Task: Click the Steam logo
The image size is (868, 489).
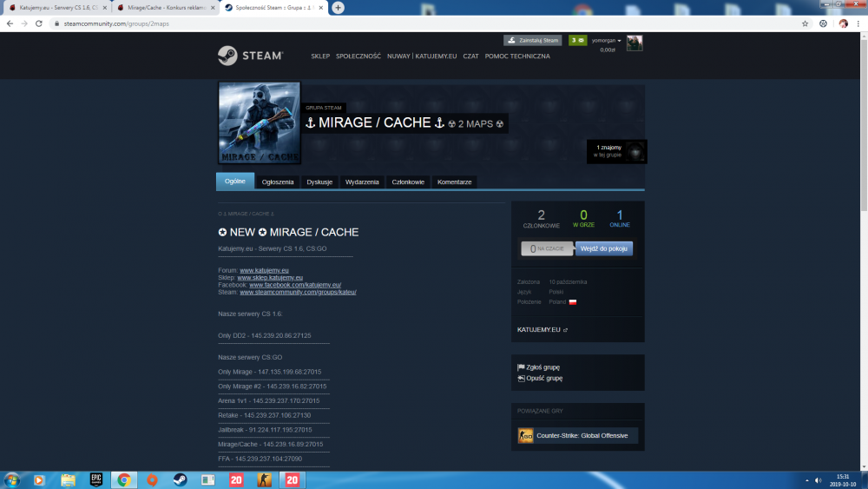Action: pyautogui.click(x=250, y=56)
